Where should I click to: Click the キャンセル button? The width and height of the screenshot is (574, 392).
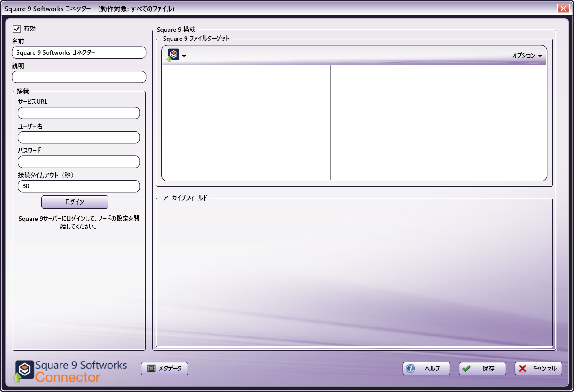coord(538,369)
